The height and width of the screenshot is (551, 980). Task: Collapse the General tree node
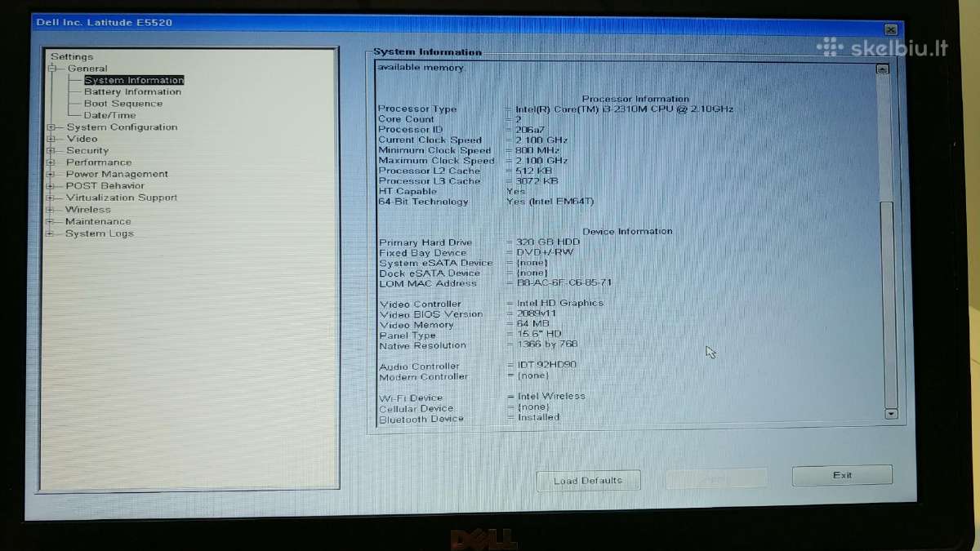[x=52, y=69]
